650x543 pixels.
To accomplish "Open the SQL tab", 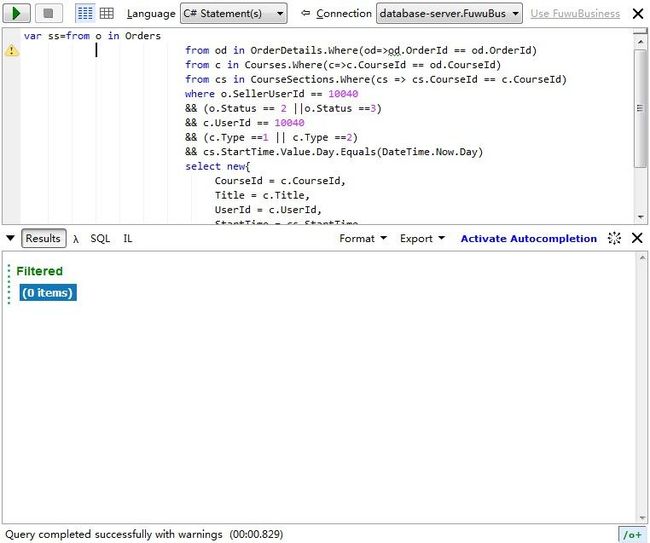I will (x=100, y=239).
